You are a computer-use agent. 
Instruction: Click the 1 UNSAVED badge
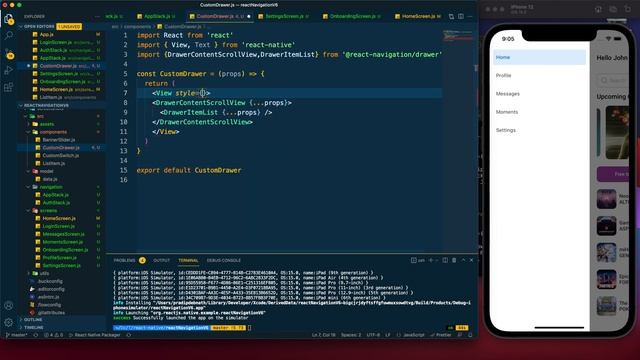tap(69, 27)
